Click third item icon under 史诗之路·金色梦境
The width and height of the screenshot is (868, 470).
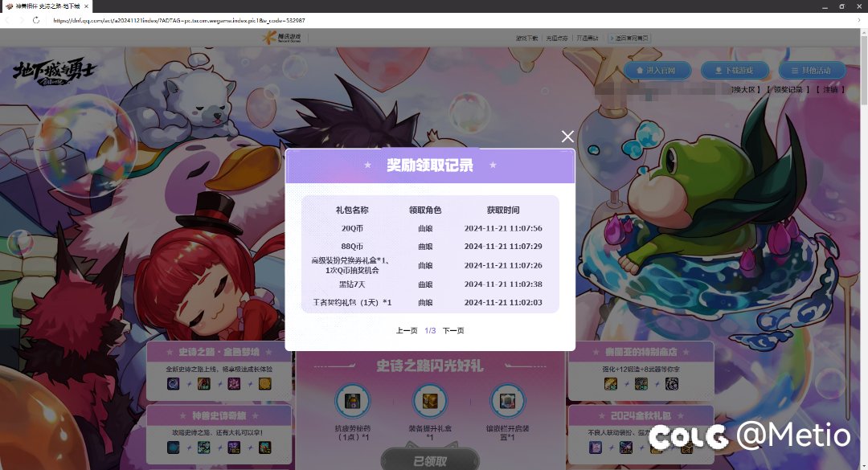(234, 384)
